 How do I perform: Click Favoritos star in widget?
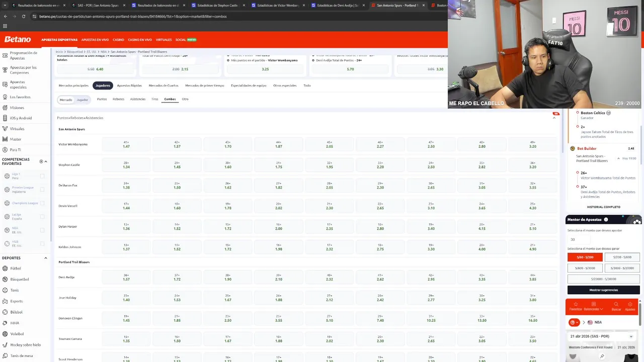click(576, 306)
